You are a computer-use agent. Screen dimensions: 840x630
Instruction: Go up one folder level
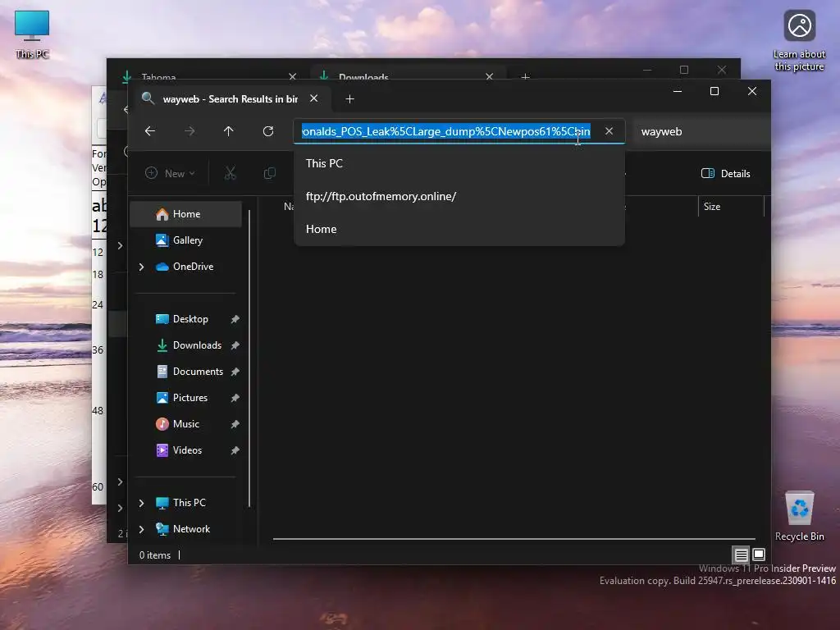pyautogui.click(x=229, y=131)
